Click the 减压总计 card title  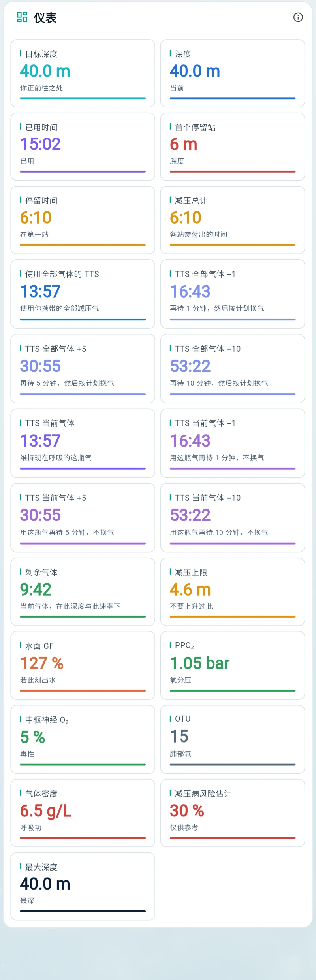(191, 200)
